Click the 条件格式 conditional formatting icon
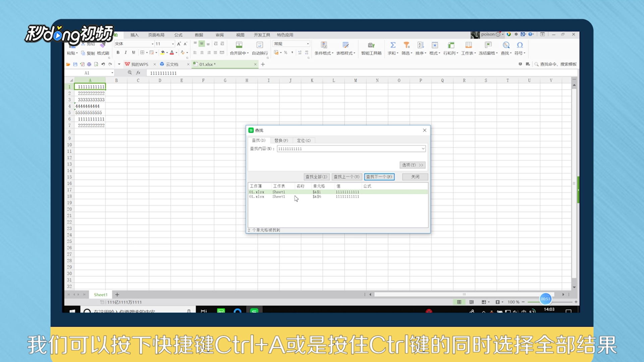This screenshot has width=644, height=362. pyautogui.click(x=324, y=45)
